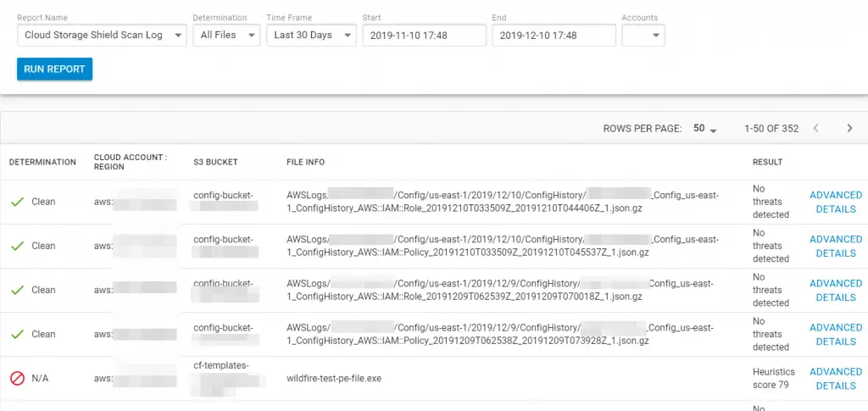Click the ROWS PER PAGE label
This screenshot has height=411, width=868.
click(x=643, y=128)
